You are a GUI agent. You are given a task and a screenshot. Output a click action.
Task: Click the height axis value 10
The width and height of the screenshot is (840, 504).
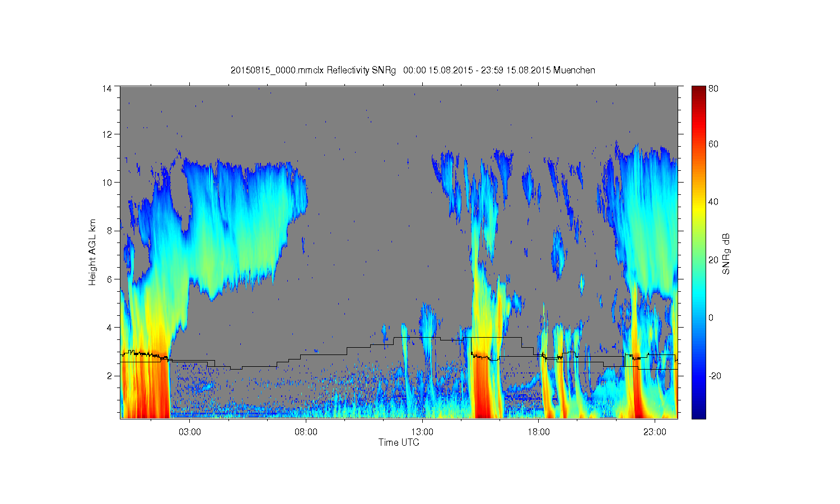[x=106, y=183]
